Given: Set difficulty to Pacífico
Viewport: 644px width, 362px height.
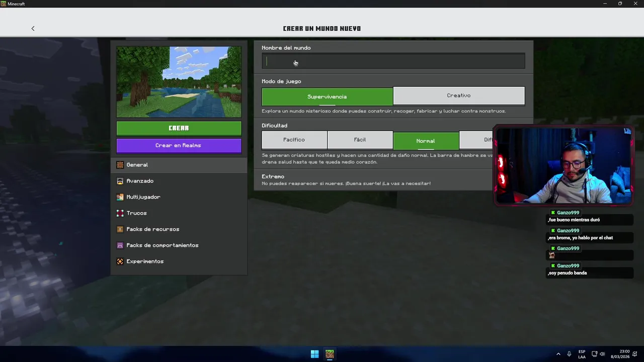Looking at the screenshot, I should 294,140.
